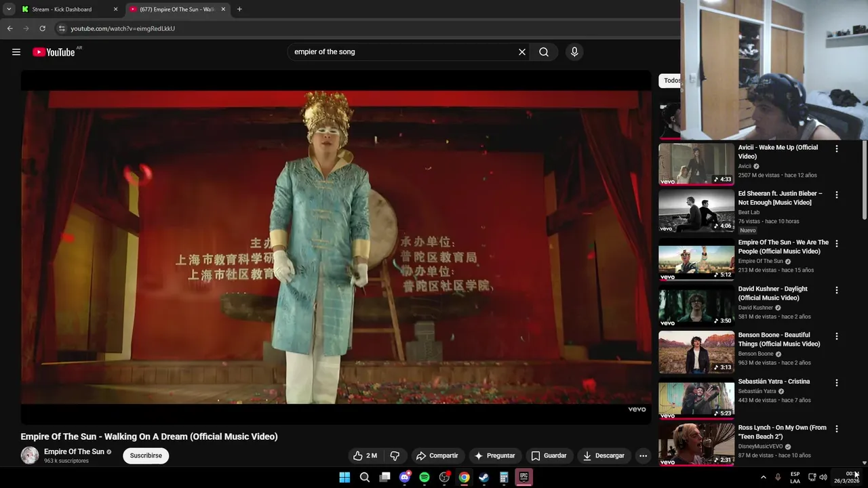Click the Descargar download button

(604, 455)
